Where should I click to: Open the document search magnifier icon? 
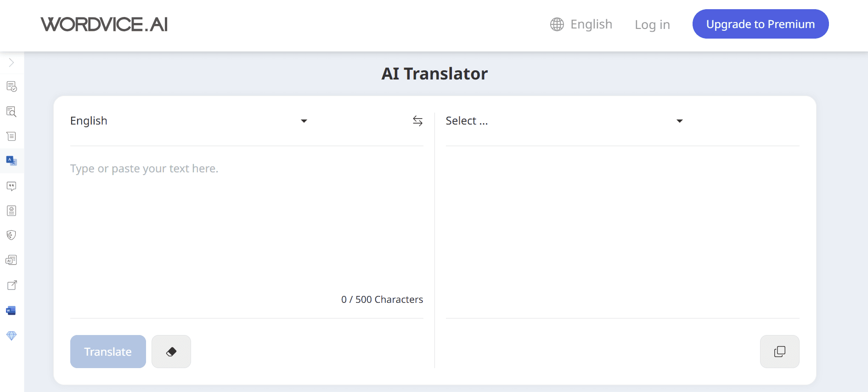[11, 111]
